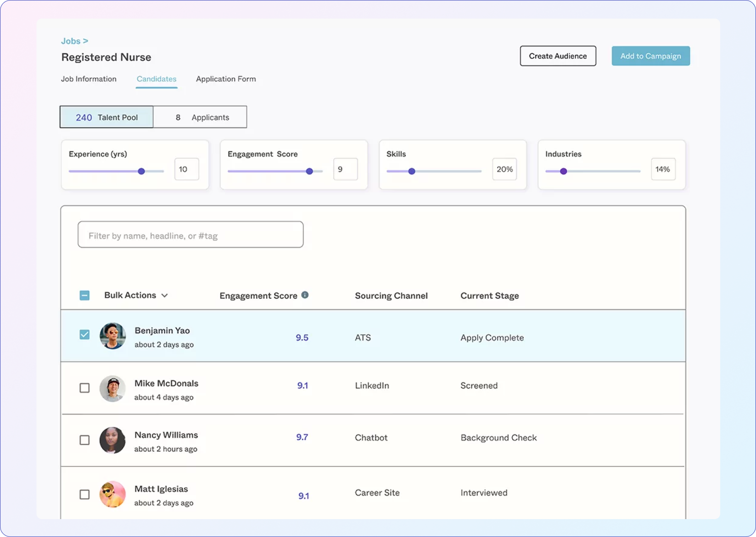This screenshot has width=756, height=537.
Task: Click Matt Iglesias' 9.1 engagement score
Action: [303, 496]
